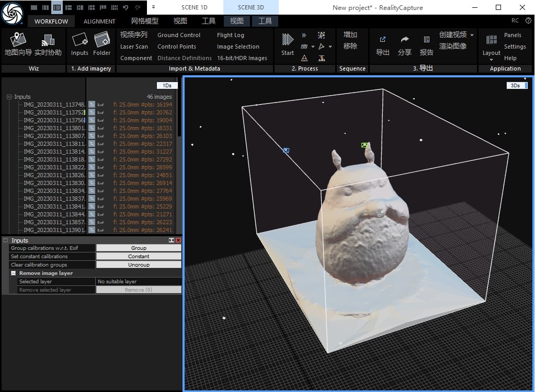The height and width of the screenshot is (392, 535).
Task: Click the colorize/texture icon in Process
Action: (322, 35)
